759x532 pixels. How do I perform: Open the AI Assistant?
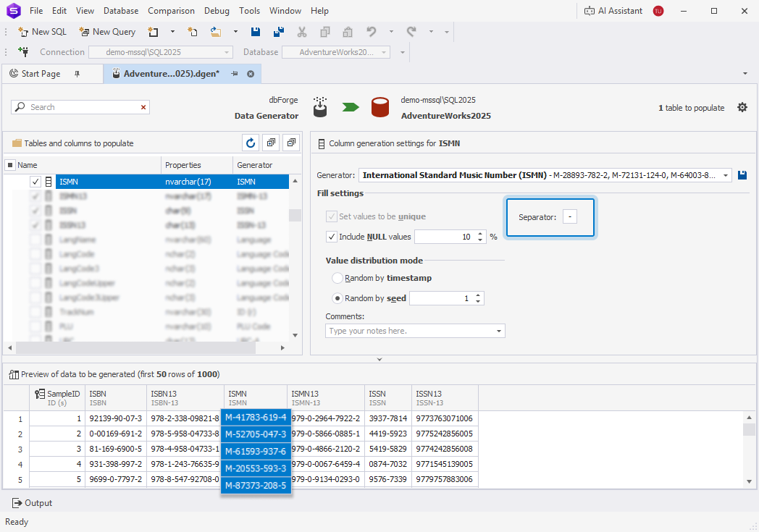(x=613, y=11)
